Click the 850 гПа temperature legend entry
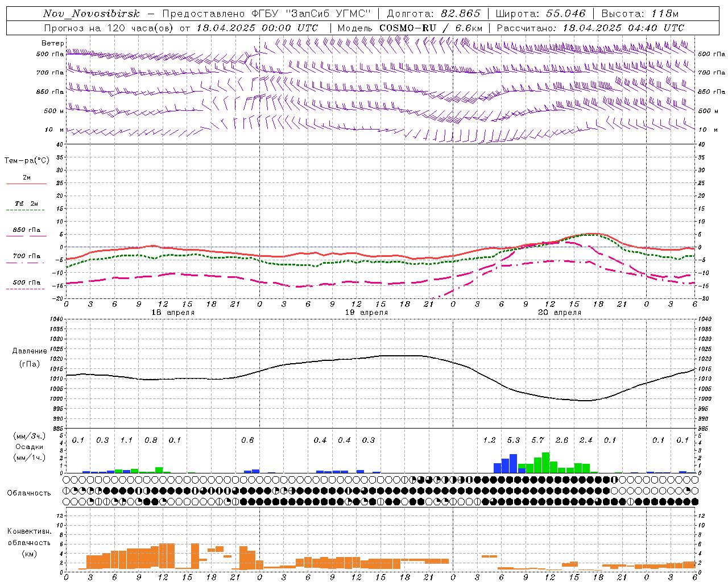This screenshot has height=582, width=728. click(x=27, y=230)
